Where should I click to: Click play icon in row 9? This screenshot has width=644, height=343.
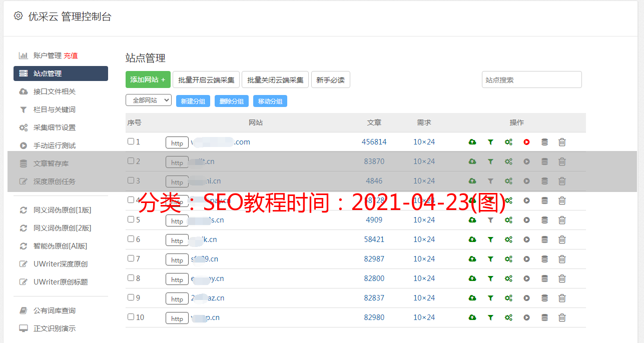[x=526, y=298]
